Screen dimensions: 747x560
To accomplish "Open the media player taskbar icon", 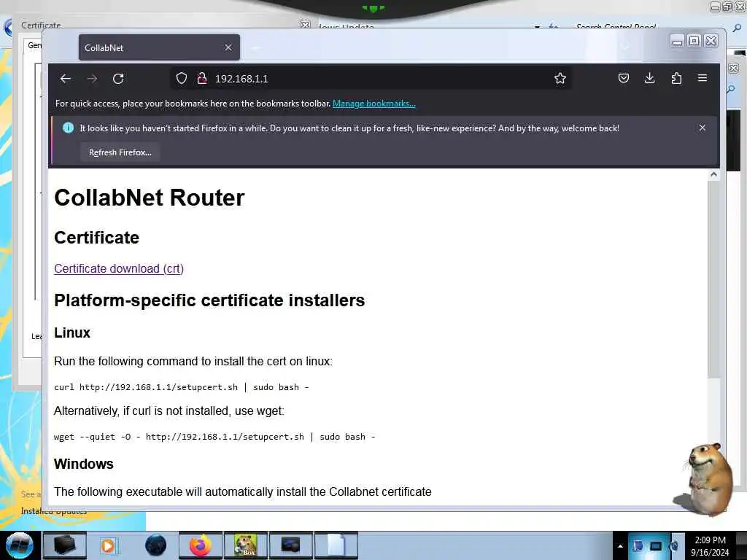I will point(109,545).
